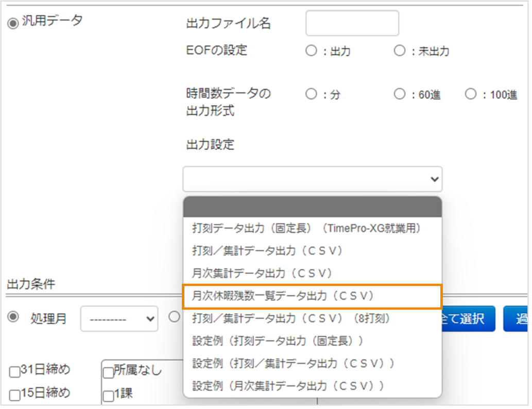Select 打刻データ出力（固定長）TimePro-XG就業用 option

click(307, 228)
